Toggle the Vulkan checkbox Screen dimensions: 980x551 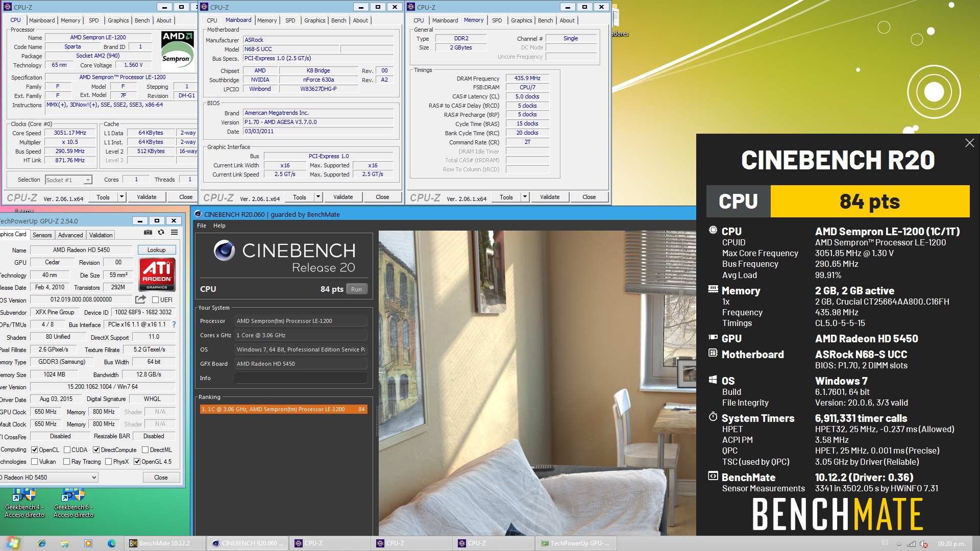click(x=34, y=462)
